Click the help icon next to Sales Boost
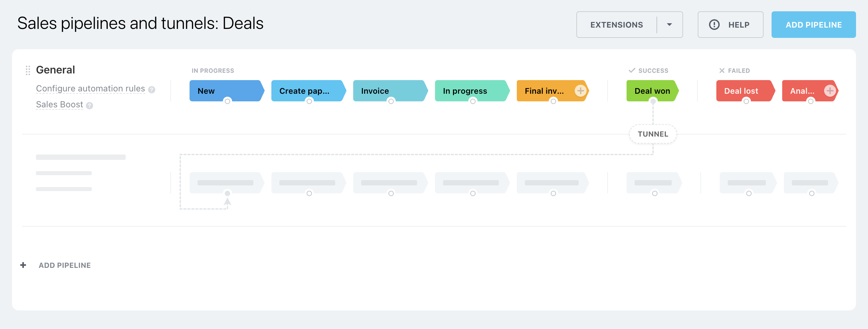This screenshot has height=329, width=868. tap(89, 105)
